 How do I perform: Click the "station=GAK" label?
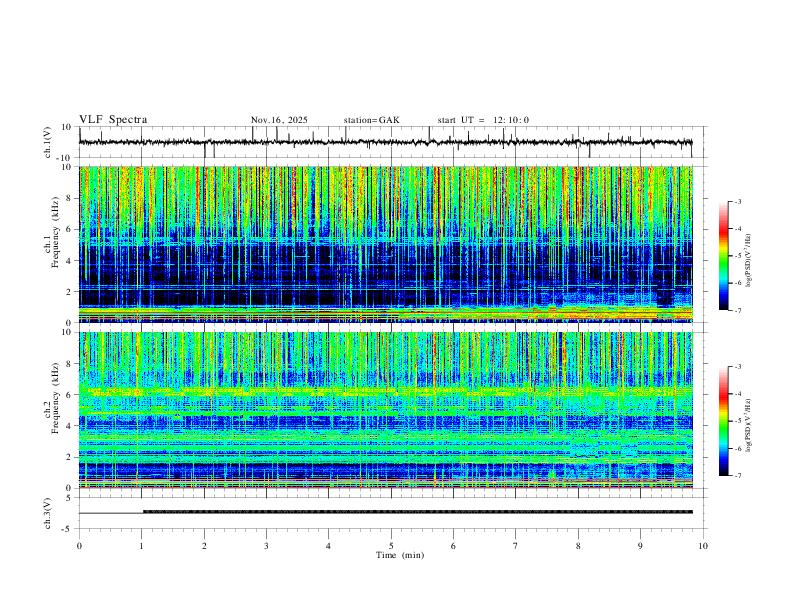[x=371, y=120]
